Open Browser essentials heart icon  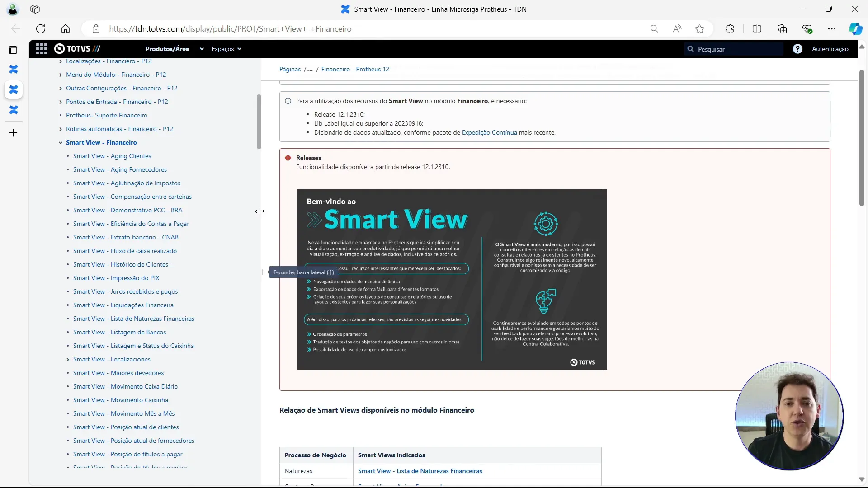(x=807, y=29)
